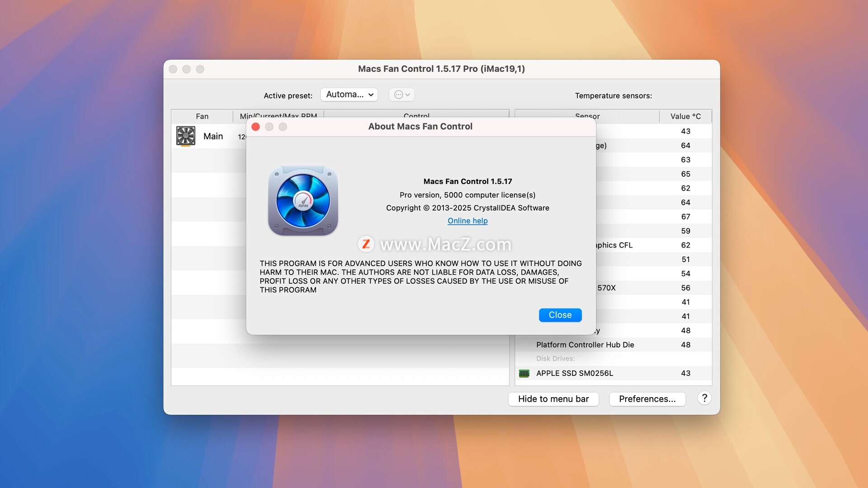Image resolution: width=868 pixels, height=488 pixels.
Task: Click the Value °C column header
Action: pos(685,116)
